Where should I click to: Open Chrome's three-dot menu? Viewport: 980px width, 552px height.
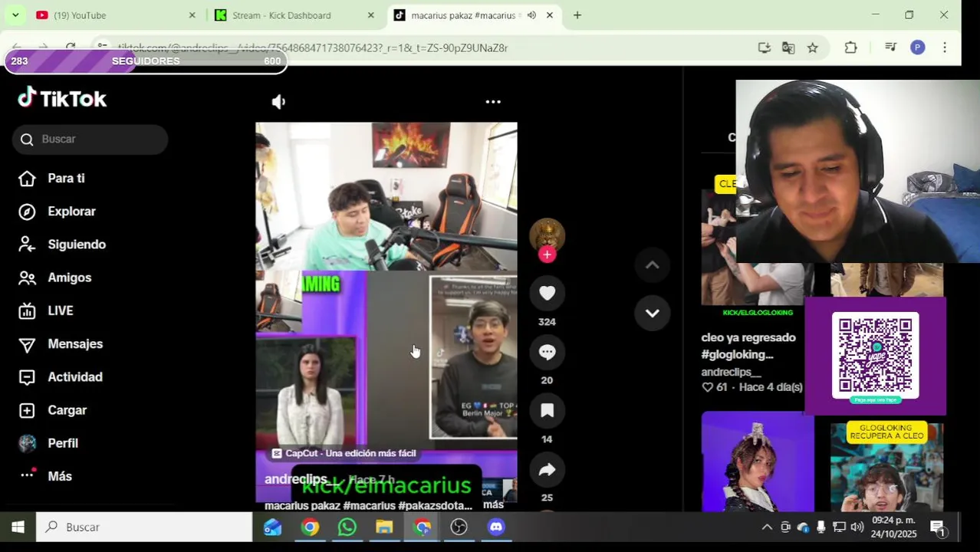point(945,48)
